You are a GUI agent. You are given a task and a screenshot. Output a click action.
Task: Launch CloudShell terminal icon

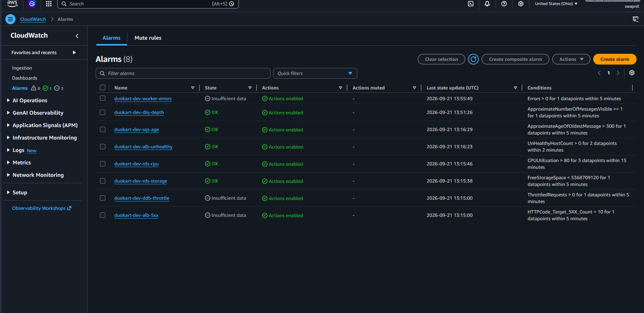pos(471,4)
